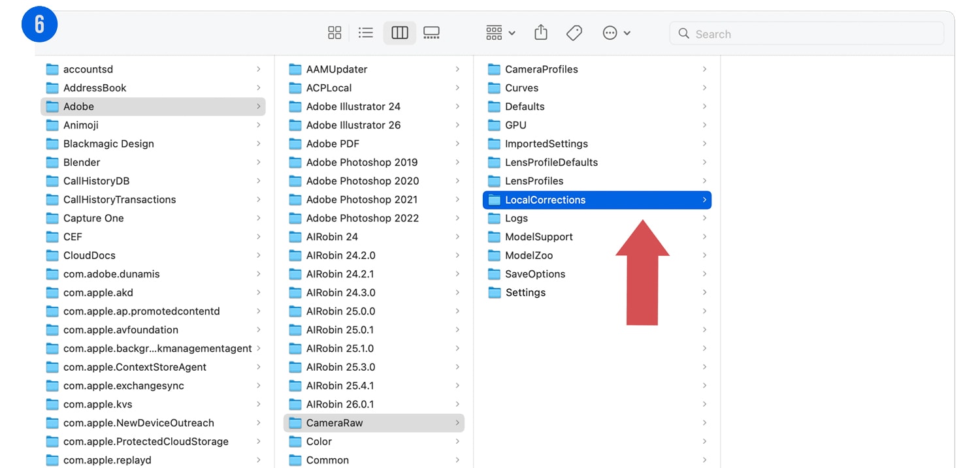Select the Adobe Illustrator 26 folder
980x468 pixels.
coord(374,125)
